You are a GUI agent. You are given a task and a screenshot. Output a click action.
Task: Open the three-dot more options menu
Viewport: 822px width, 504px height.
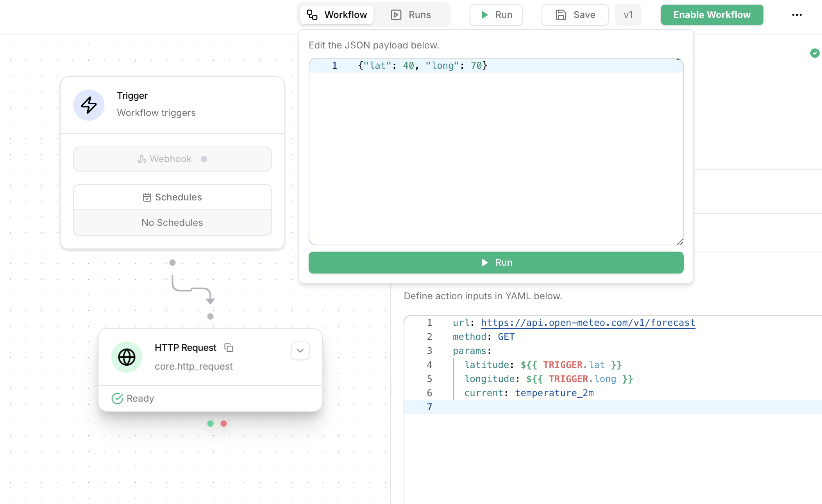[x=797, y=15]
